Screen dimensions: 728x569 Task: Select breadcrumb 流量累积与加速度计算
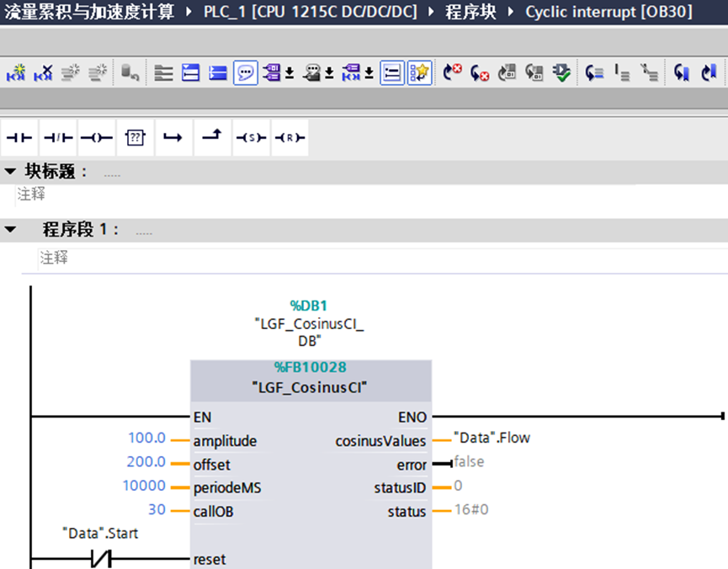coord(89,12)
